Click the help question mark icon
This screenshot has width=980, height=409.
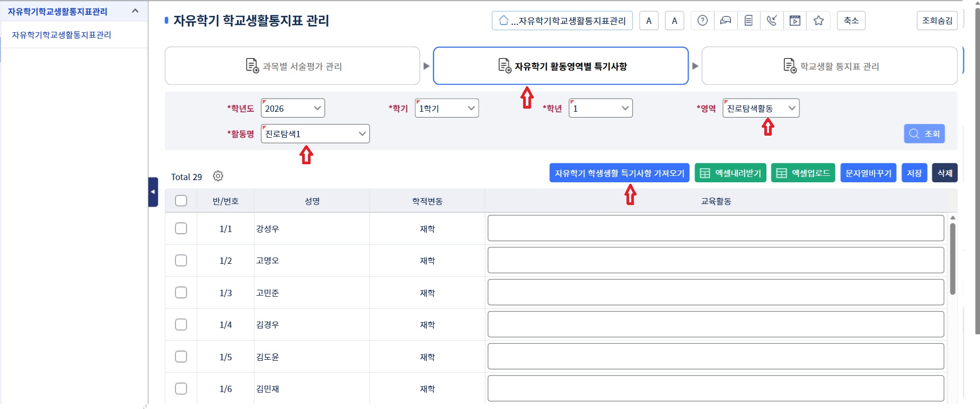tap(702, 21)
